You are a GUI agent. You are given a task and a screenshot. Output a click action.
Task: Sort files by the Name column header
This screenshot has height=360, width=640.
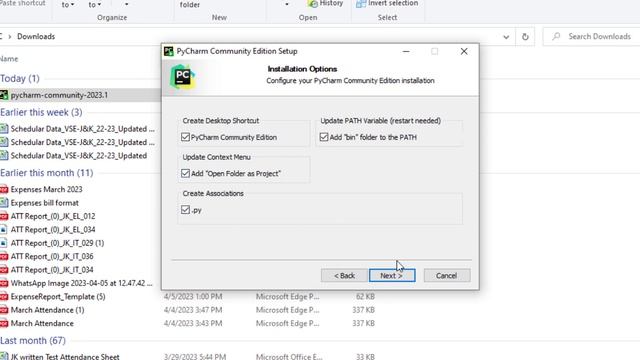pyautogui.click(x=9, y=59)
